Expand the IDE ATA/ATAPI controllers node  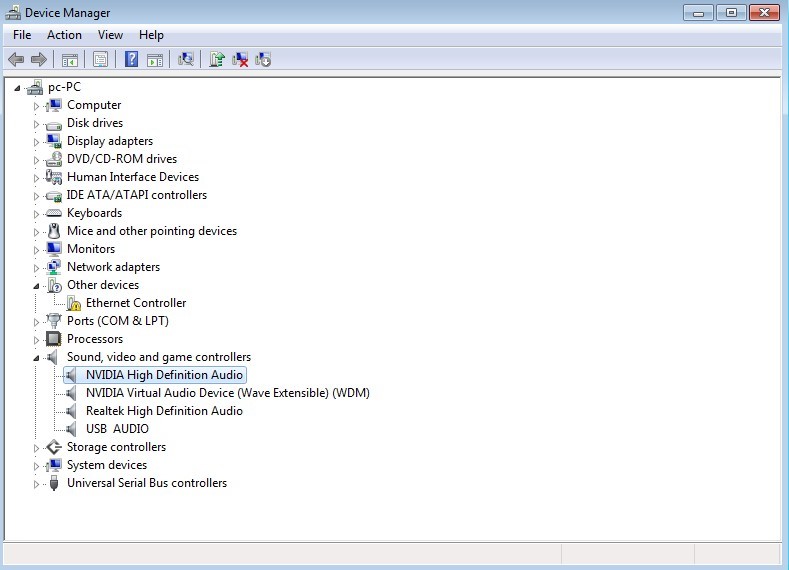click(x=36, y=196)
